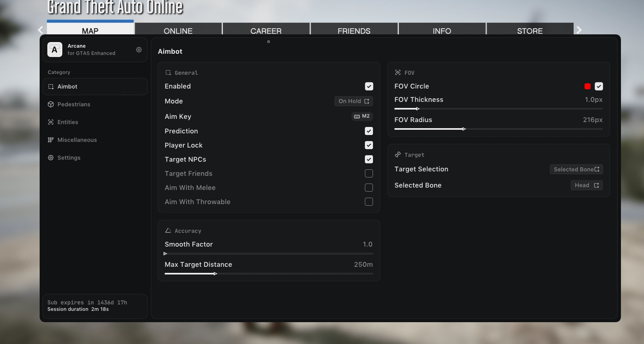Click the FOV section header icon
Viewport: 644px width, 344px height.
click(x=398, y=73)
